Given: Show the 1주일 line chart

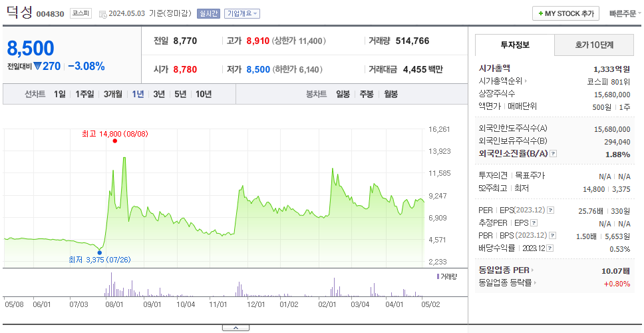Looking at the screenshot, I should tap(84, 94).
